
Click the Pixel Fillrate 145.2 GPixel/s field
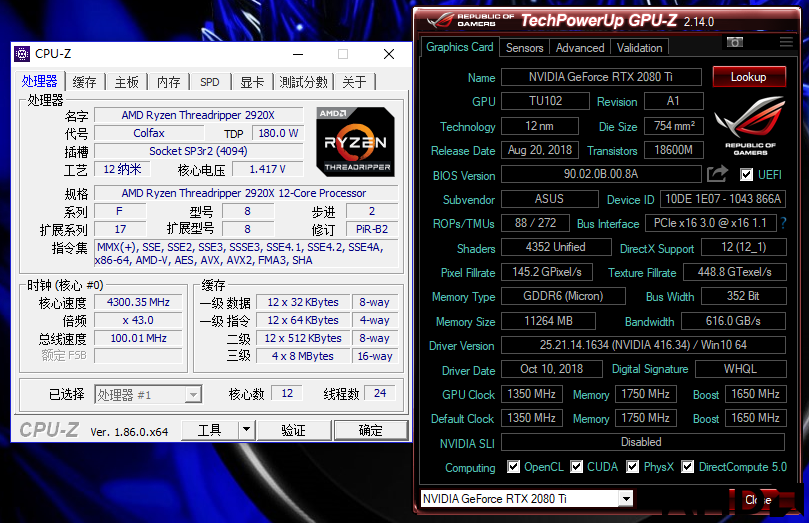click(547, 272)
